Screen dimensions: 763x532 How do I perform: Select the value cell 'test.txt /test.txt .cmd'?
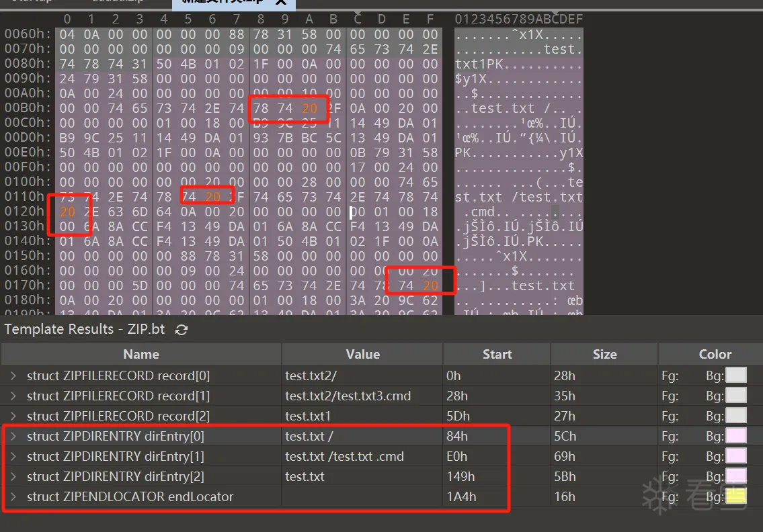point(344,456)
